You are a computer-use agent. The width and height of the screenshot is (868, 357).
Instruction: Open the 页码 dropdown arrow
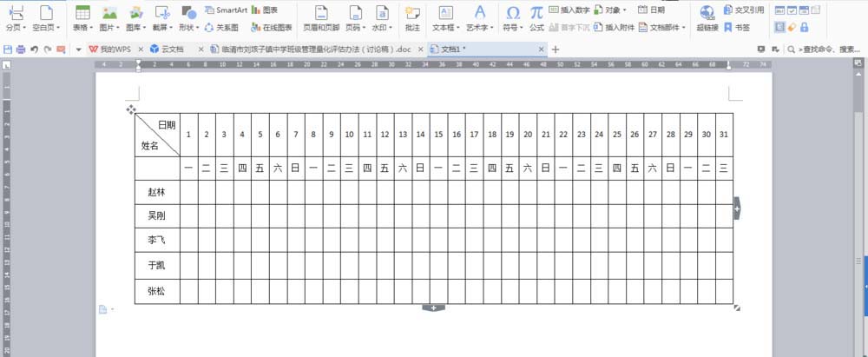pyautogui.click(x=365, y=27)
